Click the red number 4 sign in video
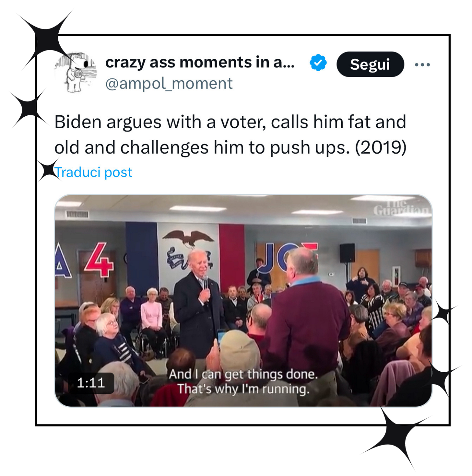 tap(99, 260)
